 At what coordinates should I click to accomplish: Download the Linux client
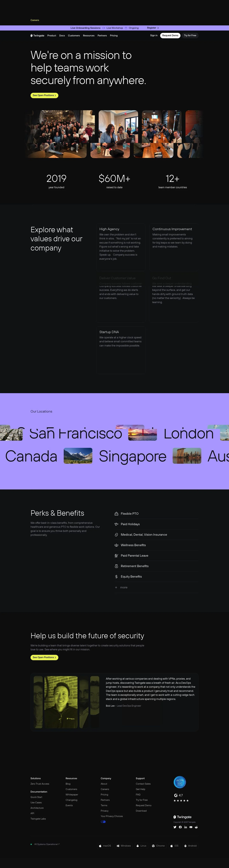(141, 846)
